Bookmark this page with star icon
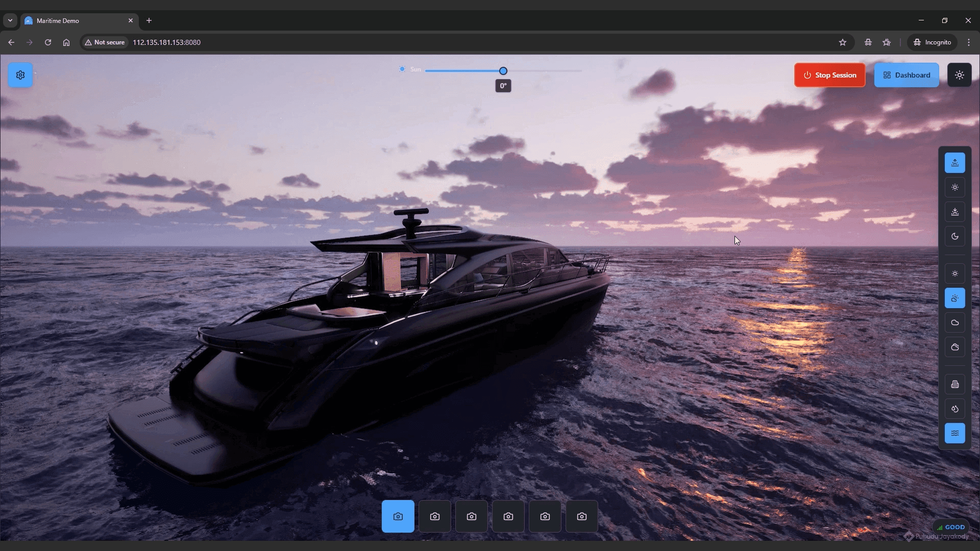The image size is (980, 551). tap(843, 42)
